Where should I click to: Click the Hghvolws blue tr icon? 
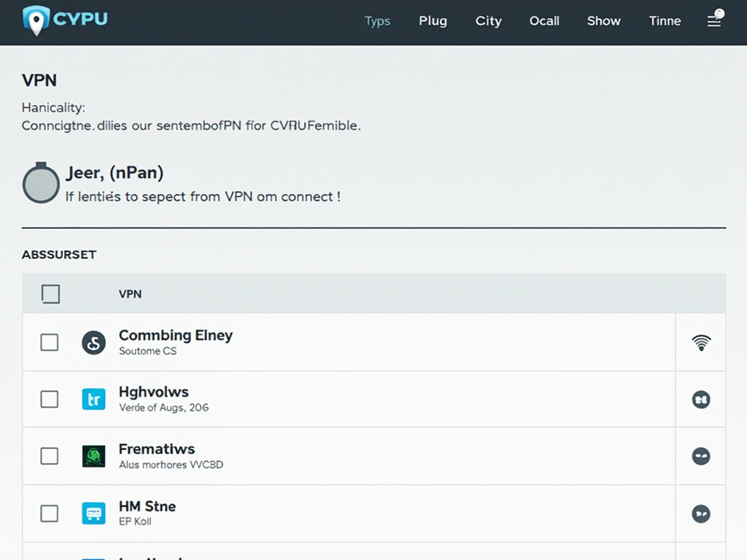pos(94,399)
